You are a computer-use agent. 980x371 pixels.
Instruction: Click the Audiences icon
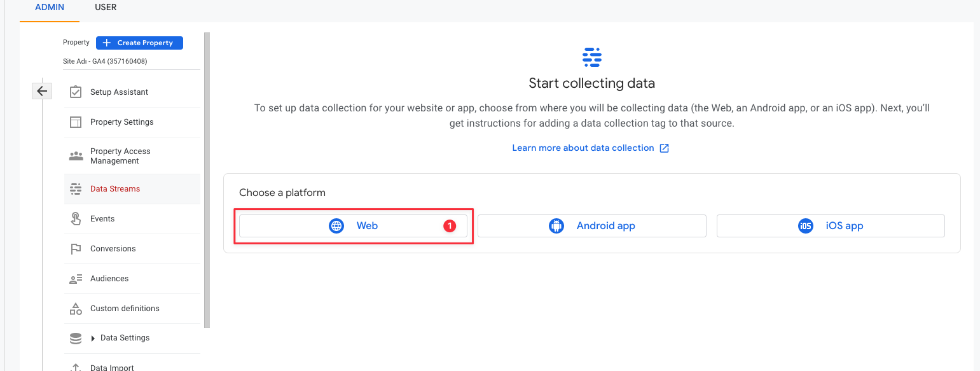76,279
